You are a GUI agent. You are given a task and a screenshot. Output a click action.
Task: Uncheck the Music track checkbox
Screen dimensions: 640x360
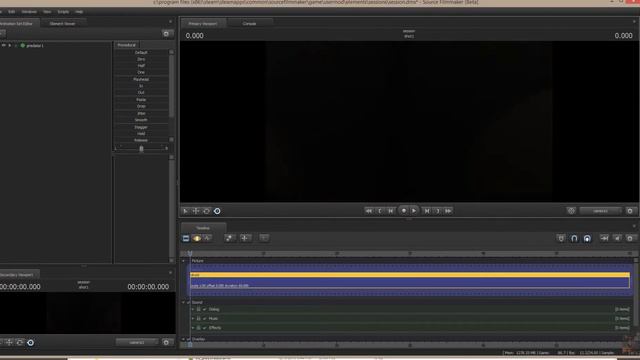pyautogui.click(x=204, y=318)
